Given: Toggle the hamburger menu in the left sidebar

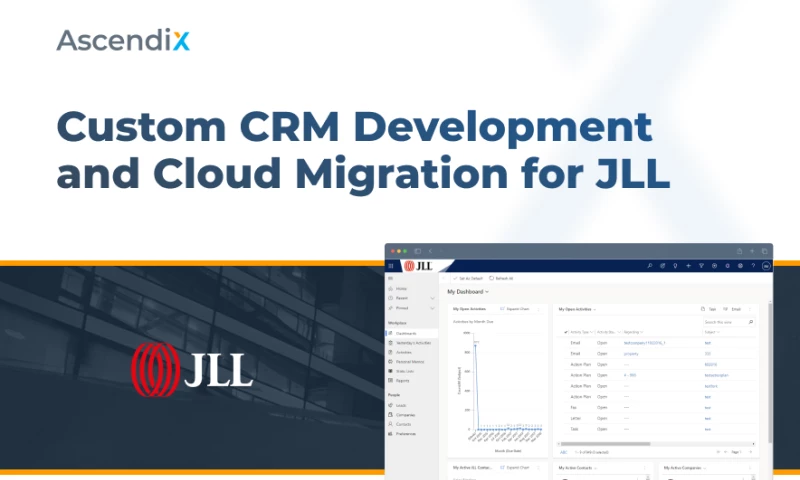Looking at the screenshot, I should 391,279.
